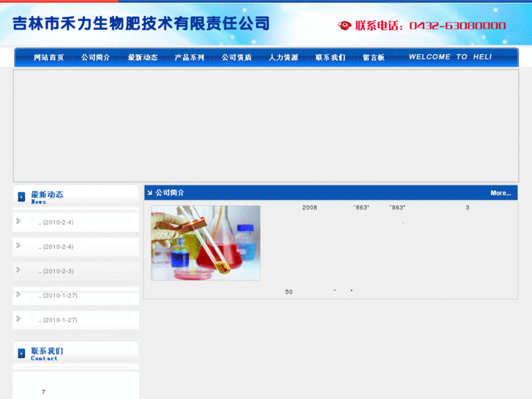Click the large empty banner area
The image size is (532, 399).
point(266,126)
